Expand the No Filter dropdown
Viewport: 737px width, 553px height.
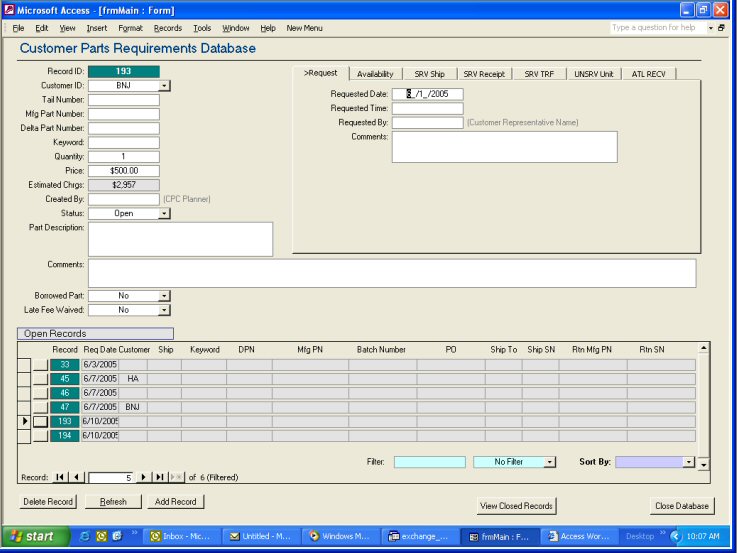click(x=549, y=462)
